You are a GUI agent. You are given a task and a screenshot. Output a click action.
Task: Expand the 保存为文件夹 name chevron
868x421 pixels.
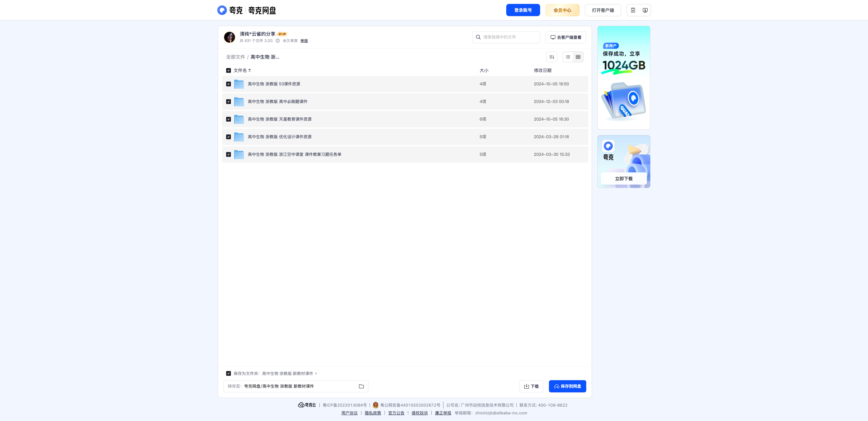(316, 373)
